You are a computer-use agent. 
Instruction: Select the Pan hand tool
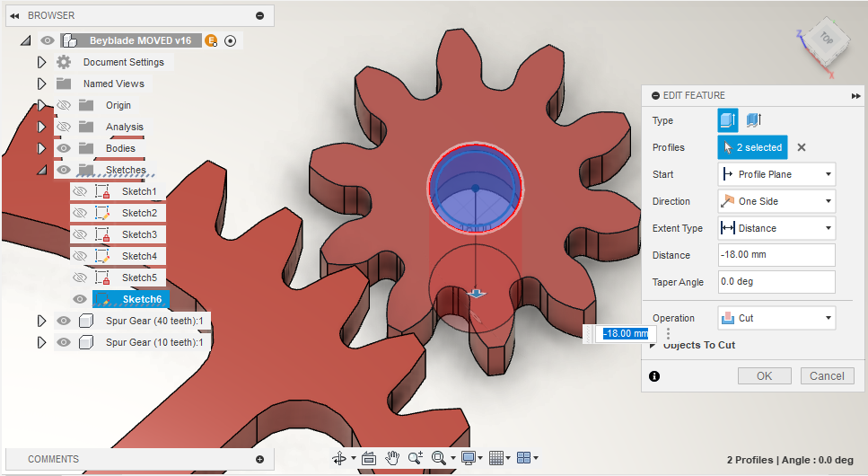pos(392,458)
